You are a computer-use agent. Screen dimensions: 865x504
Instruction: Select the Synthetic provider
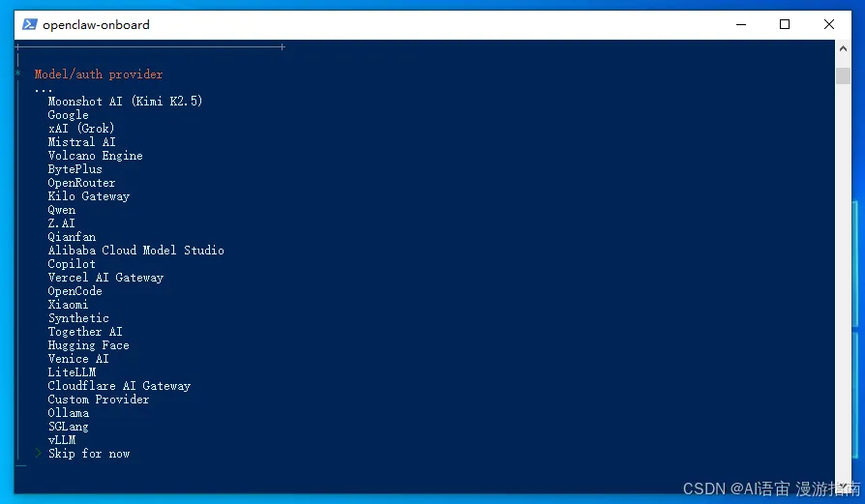point(78,318)
